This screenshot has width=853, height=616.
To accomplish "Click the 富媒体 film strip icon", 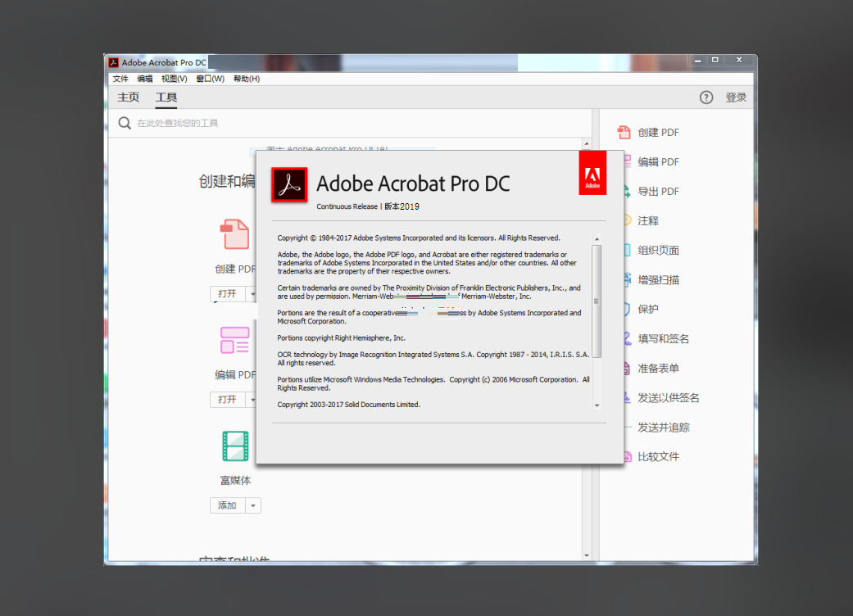I will [x=235, y=446].
